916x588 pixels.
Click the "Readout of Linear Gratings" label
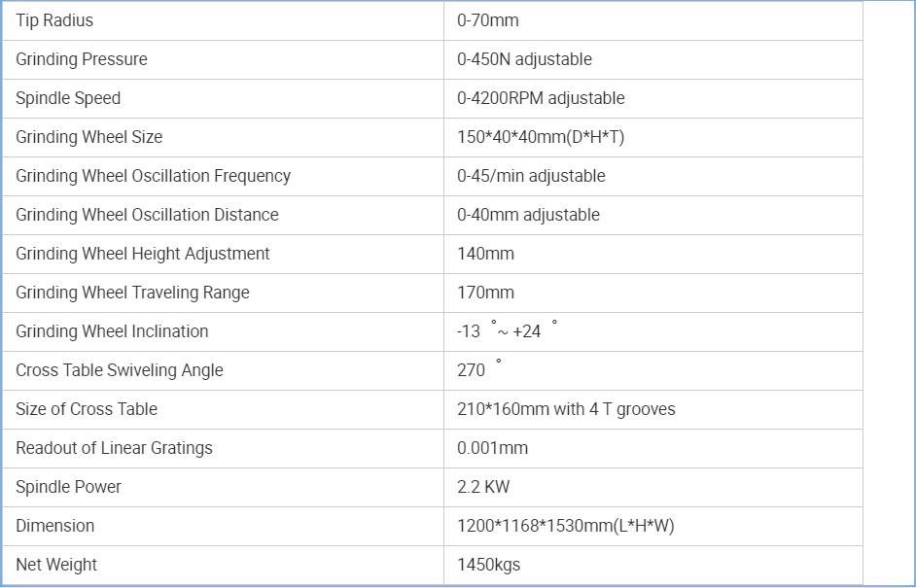[114, 448]
